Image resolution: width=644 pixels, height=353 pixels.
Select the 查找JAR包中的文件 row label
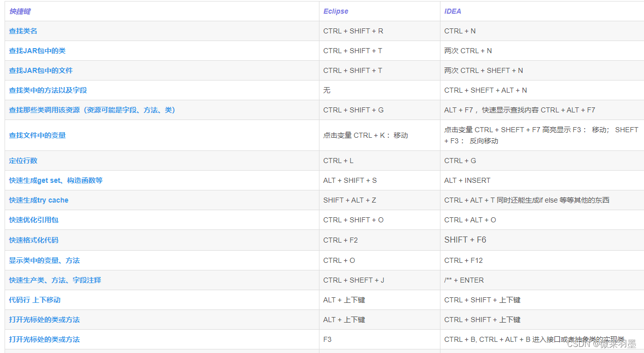[x=41, y=70]
